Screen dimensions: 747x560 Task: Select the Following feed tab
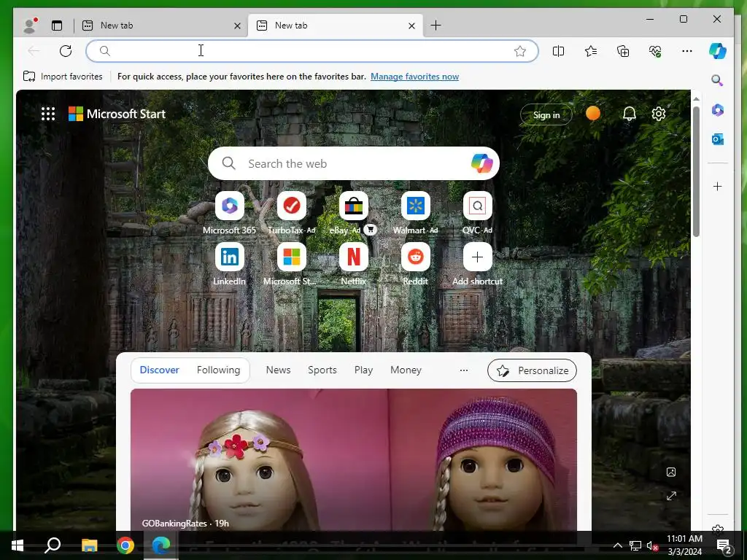(218, 370)
